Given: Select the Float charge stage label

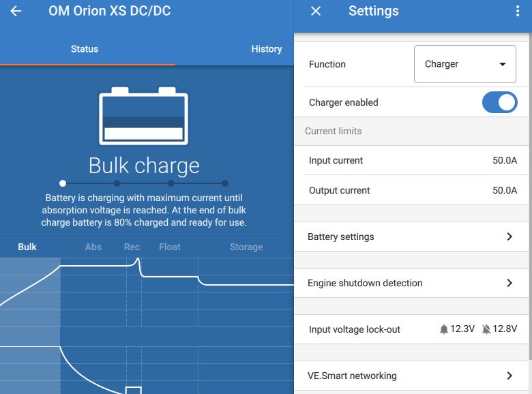Looking at the screenshot, I should [x=170, y=247].
